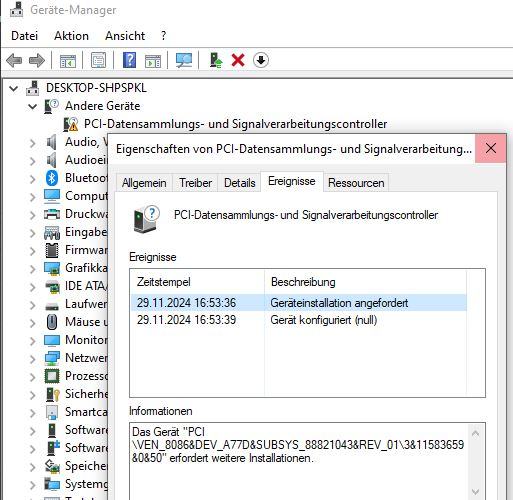
Task: Click the Andere Geräte unknown device icon
Action: coord(51,106)
